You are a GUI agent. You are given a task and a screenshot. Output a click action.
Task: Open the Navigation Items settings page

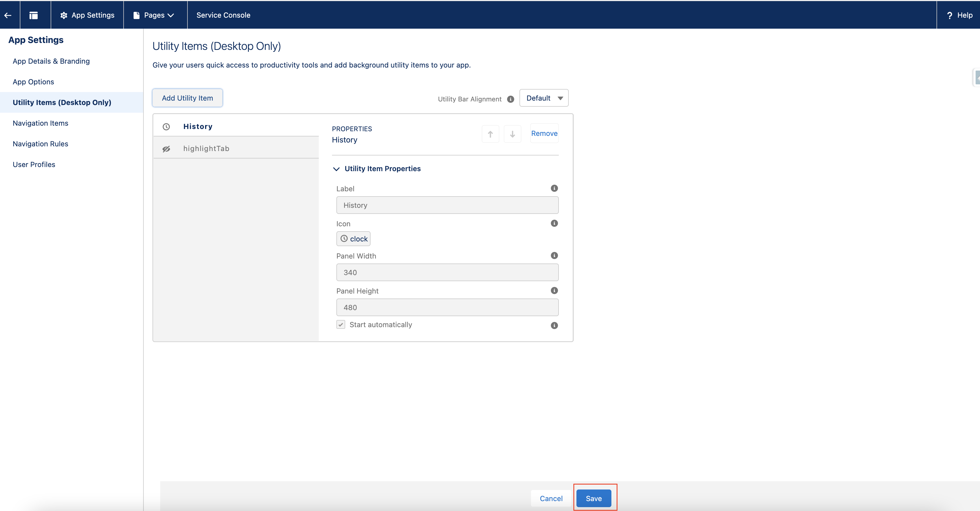click(x=40, y=123)
